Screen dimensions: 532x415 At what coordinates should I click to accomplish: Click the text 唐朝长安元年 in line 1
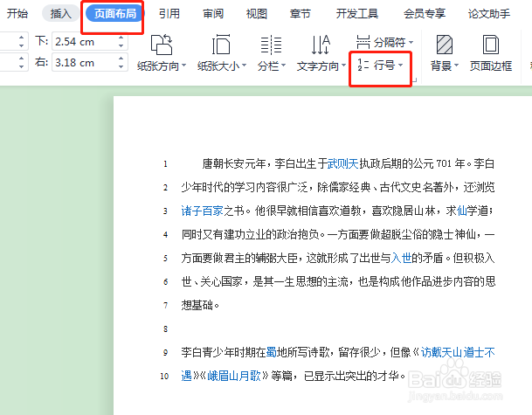[234, 164]
